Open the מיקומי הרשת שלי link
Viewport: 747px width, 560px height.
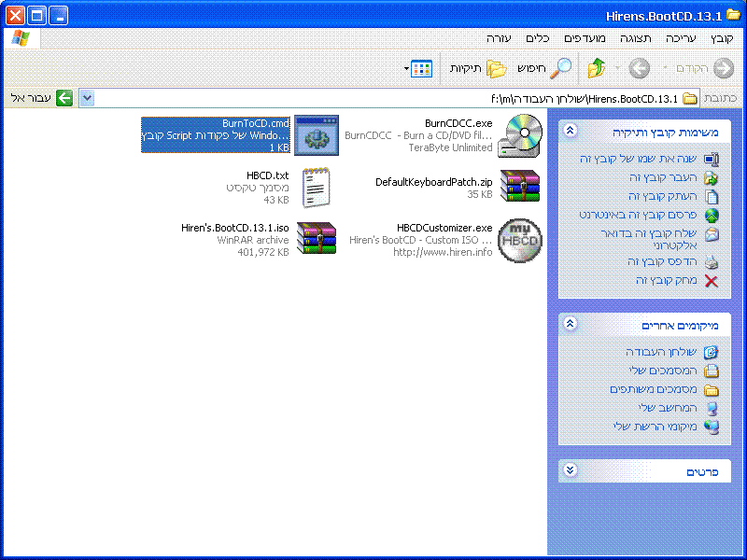pos(655,427)
